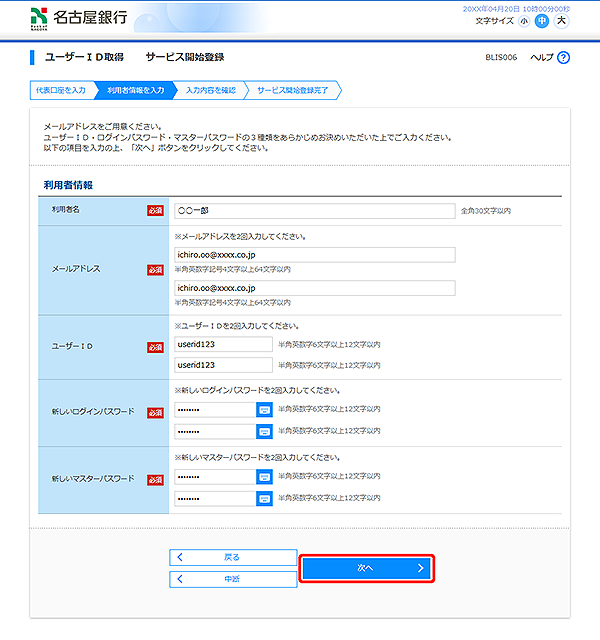
Task: Select the 代表口座を入力 step tab
Action: click(x=61, y=91)
